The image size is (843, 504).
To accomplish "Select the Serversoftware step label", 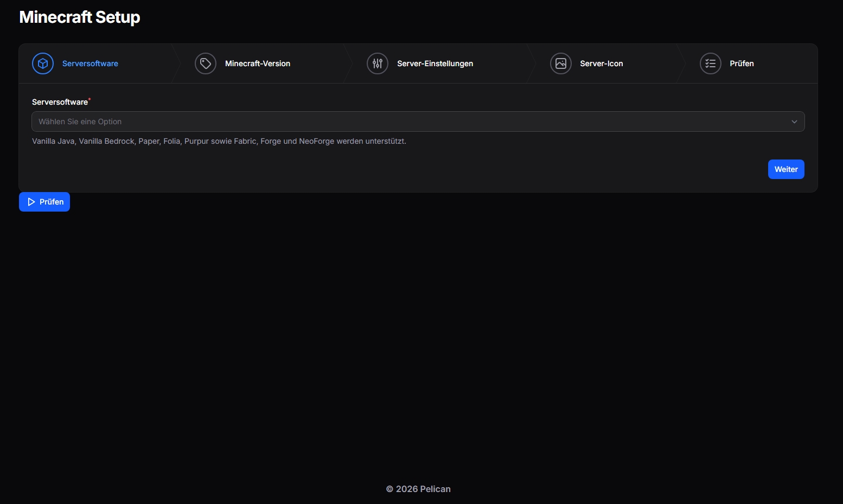I will [90, 63].
